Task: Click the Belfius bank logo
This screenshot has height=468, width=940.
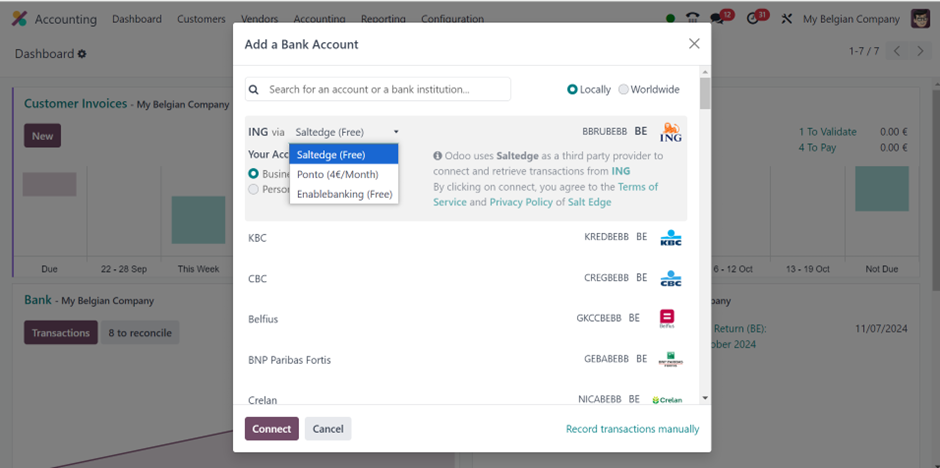Action: click(x=667, y=319)
